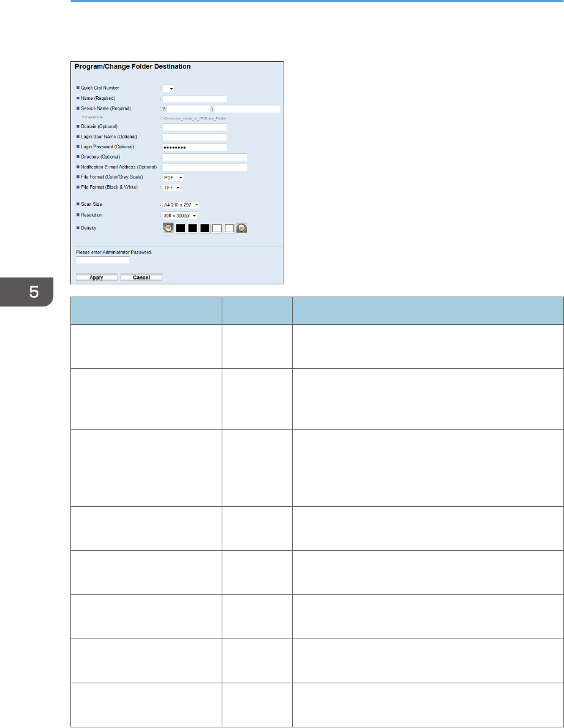The image size is (564, 728).
Task: Focus the Login Password field
Action: 195,147
